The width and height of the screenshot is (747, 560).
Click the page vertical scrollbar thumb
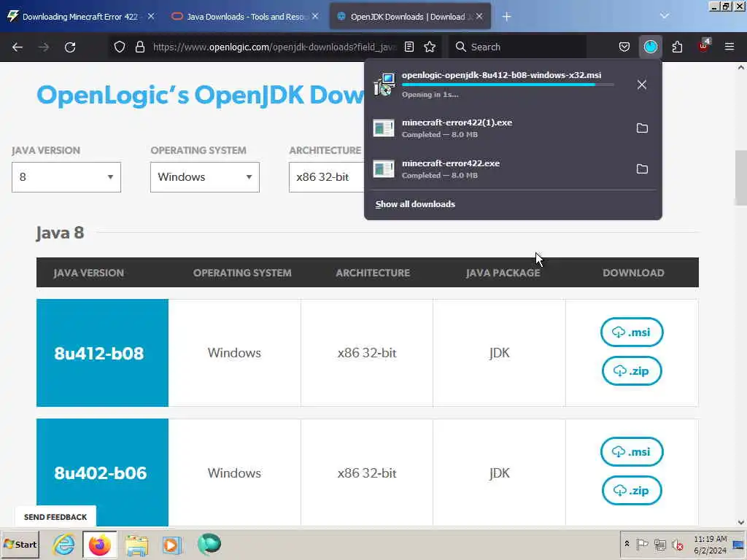coord(741,178)
